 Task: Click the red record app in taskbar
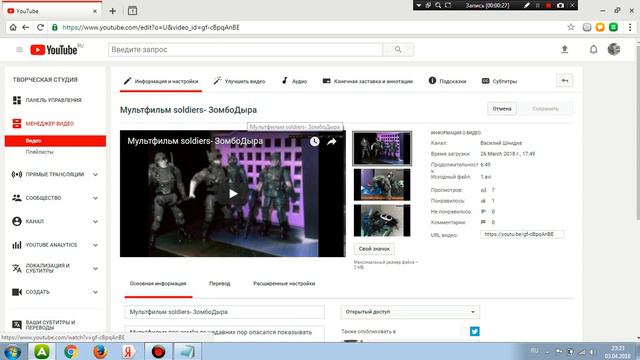click(x=158, y=351)
